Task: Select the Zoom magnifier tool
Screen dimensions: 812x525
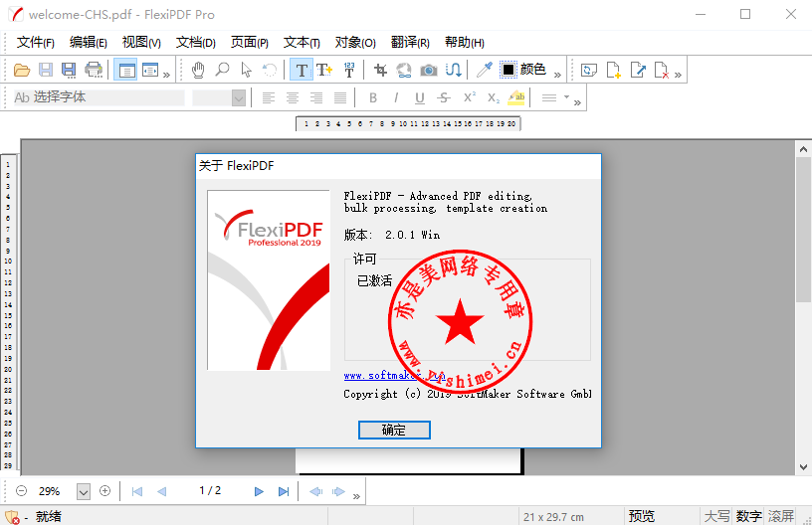Action: coord(222,70)
